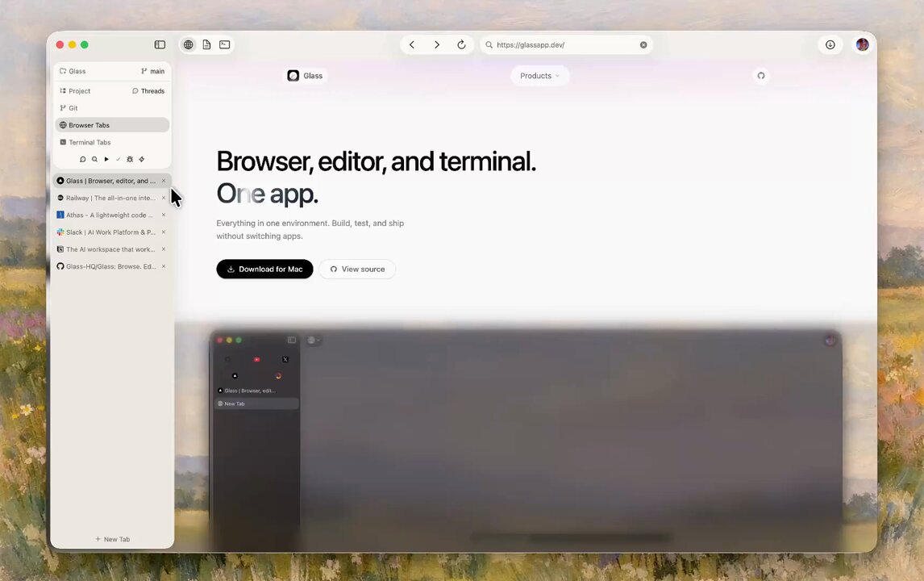Switch to editor mode document icon
The image size is (924, 581).
pos(207,45)
